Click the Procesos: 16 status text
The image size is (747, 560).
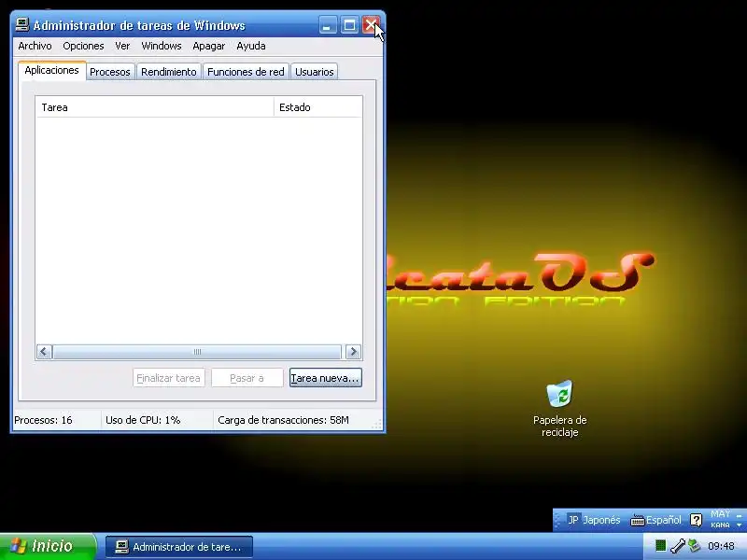(43, 420)
